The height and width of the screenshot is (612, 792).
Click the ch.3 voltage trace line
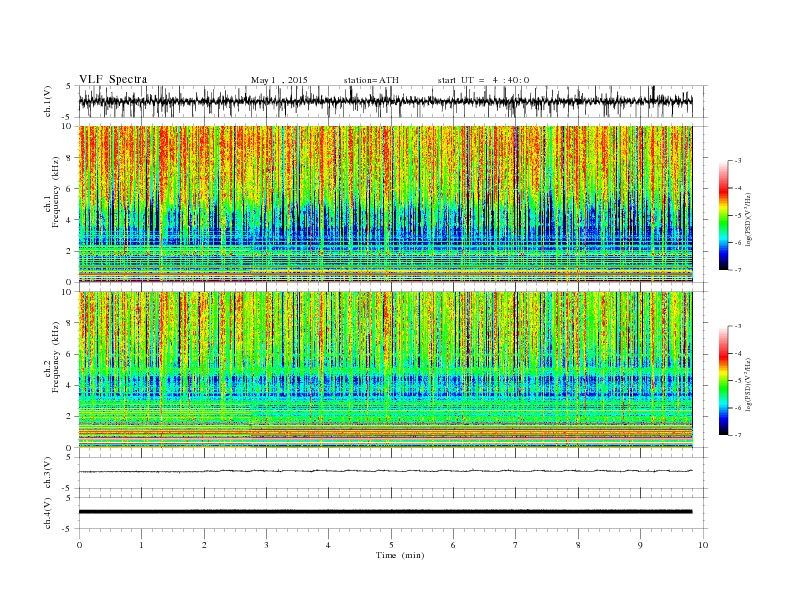[385, 471]
